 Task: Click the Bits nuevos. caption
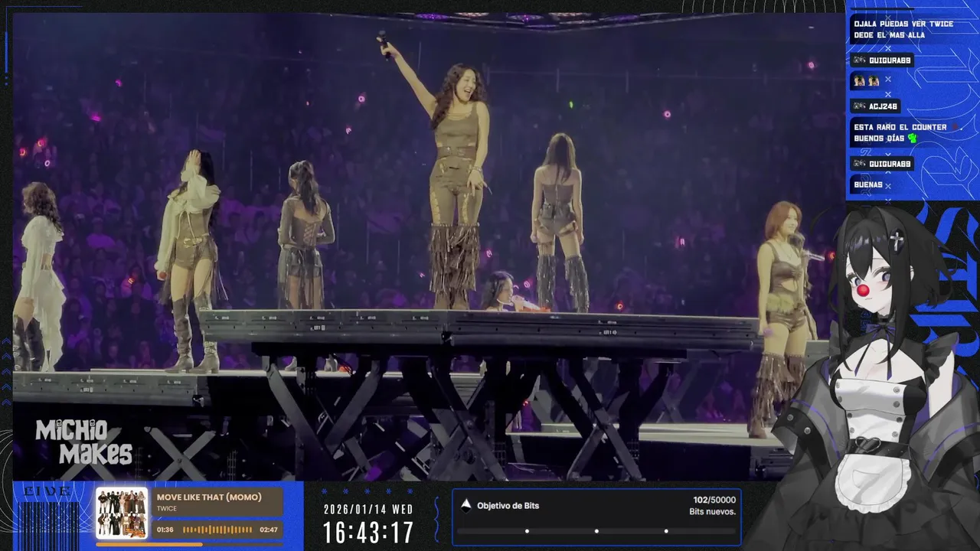click(x=713, y=512)
